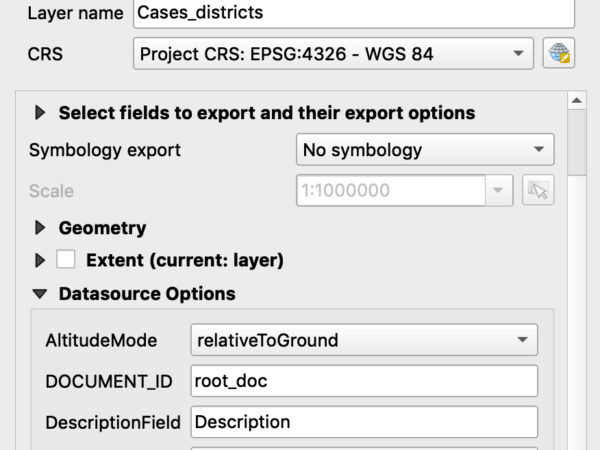The image size is (600, 450).
Task: Expand the Extent section triangle
Action: [x=40, y=260]
